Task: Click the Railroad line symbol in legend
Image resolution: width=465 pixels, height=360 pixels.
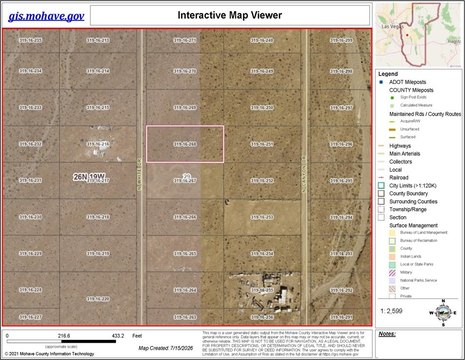Action: (382, 178)
